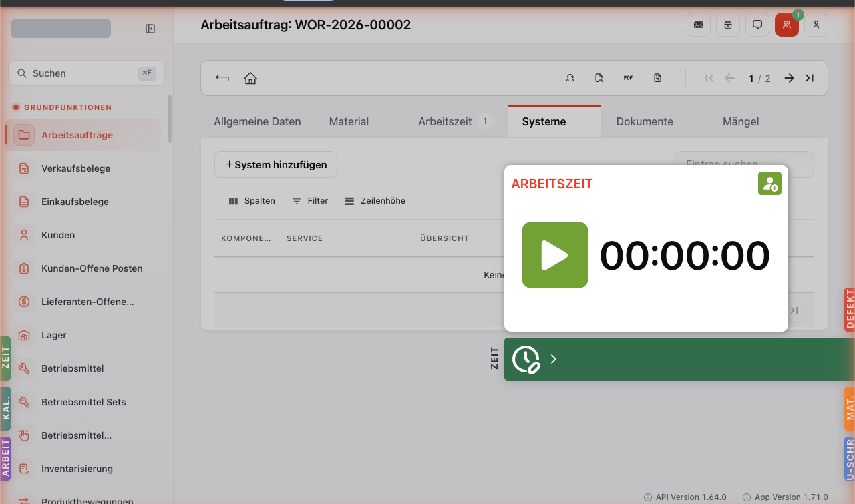Click the red users icon with the badge
This screenshot has height=504, width=855.
[x=787, y=25]
